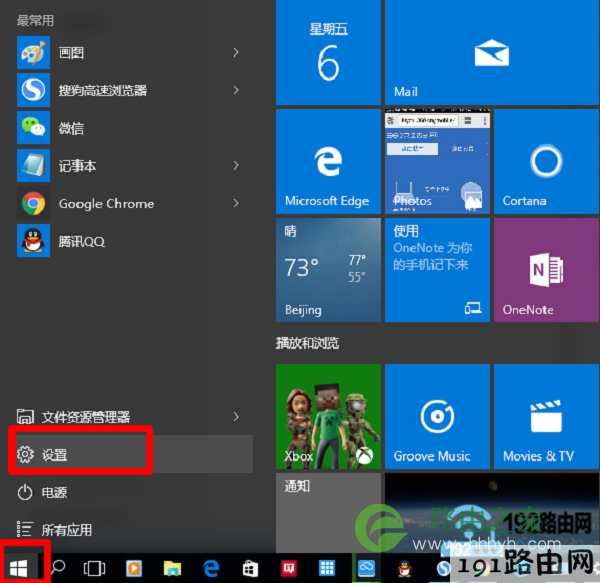Open the OneNote phone promo tile
The image size is (600, 583).
click(x=437, y=270)
